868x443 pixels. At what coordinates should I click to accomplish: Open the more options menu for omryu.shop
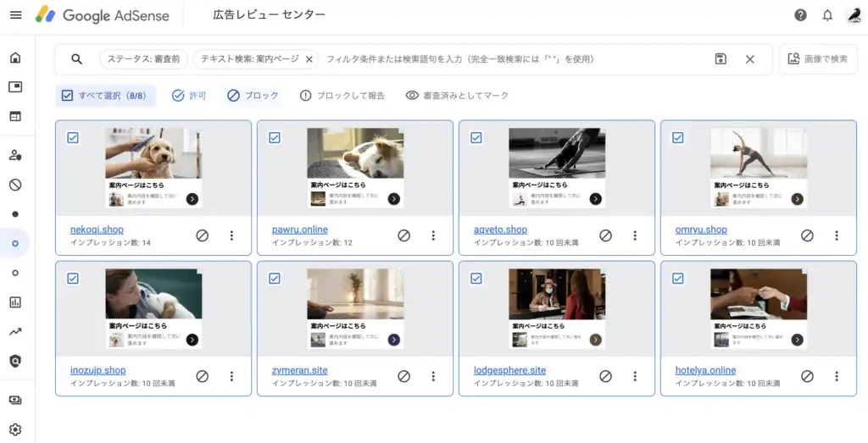836,235
